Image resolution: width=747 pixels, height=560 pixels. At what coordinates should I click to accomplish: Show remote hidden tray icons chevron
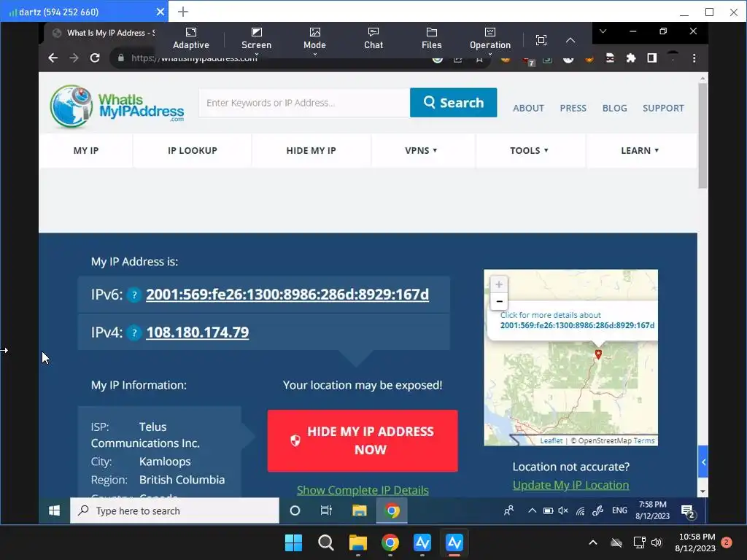click(x=532, y=510)
